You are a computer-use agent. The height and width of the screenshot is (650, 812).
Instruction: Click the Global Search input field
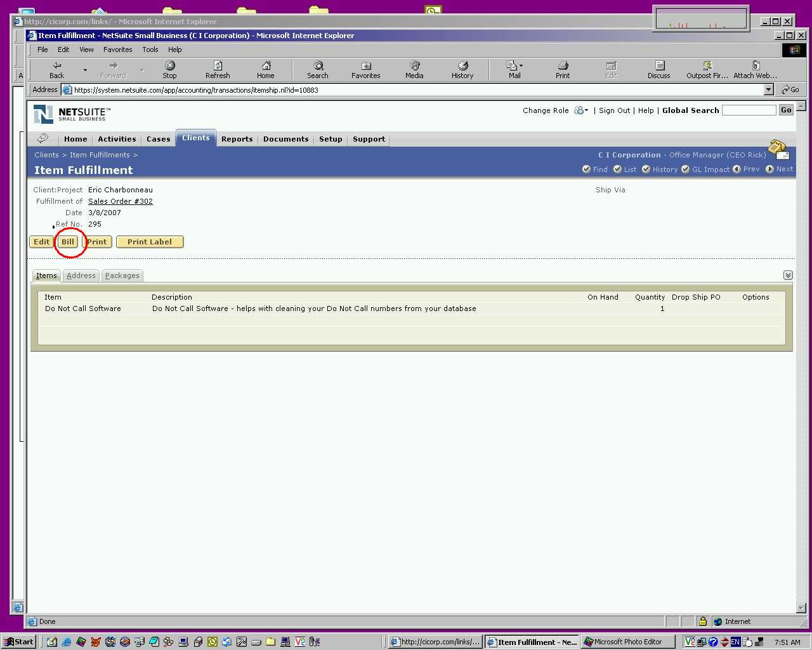[x=749, y=110]
